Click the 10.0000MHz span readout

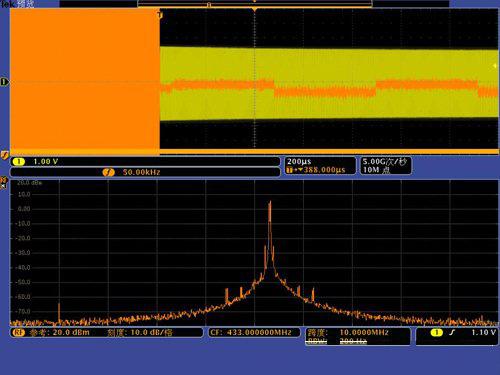click(x=364, y=332)
